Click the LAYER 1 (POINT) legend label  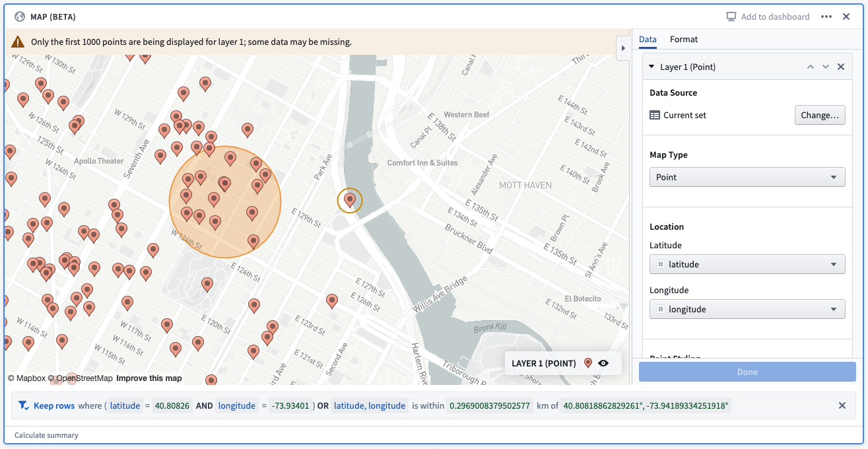pyautogui.click(x=544, y=363)
